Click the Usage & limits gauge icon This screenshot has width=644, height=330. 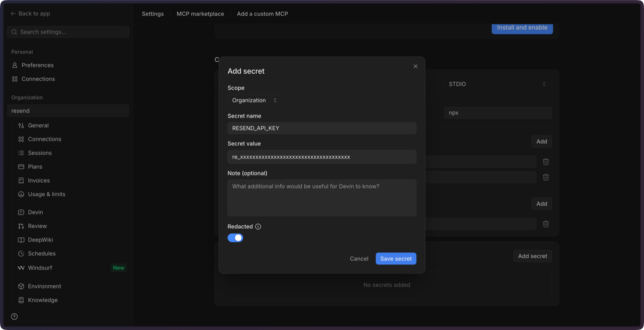21,194
